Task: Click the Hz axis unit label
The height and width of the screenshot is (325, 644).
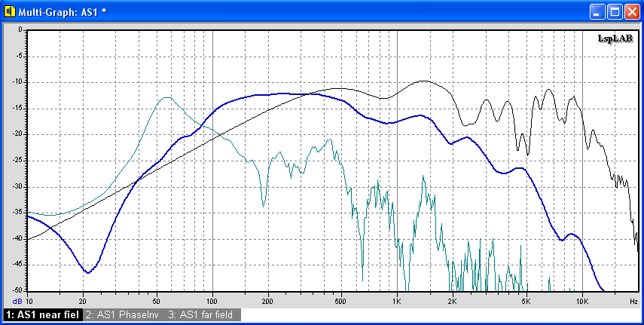Action: pos(633,301)
